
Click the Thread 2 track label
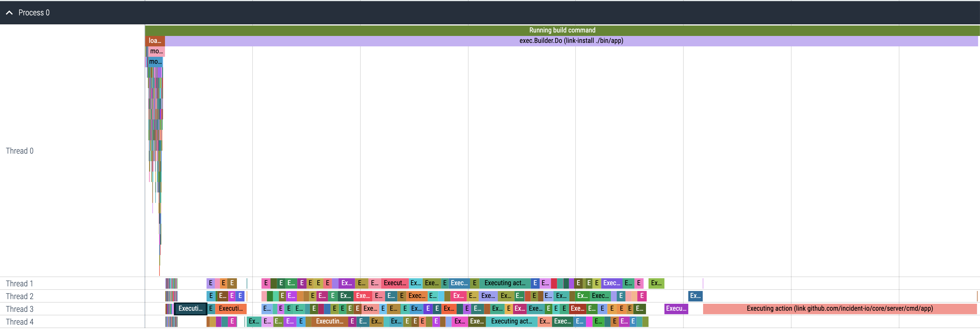20,296
